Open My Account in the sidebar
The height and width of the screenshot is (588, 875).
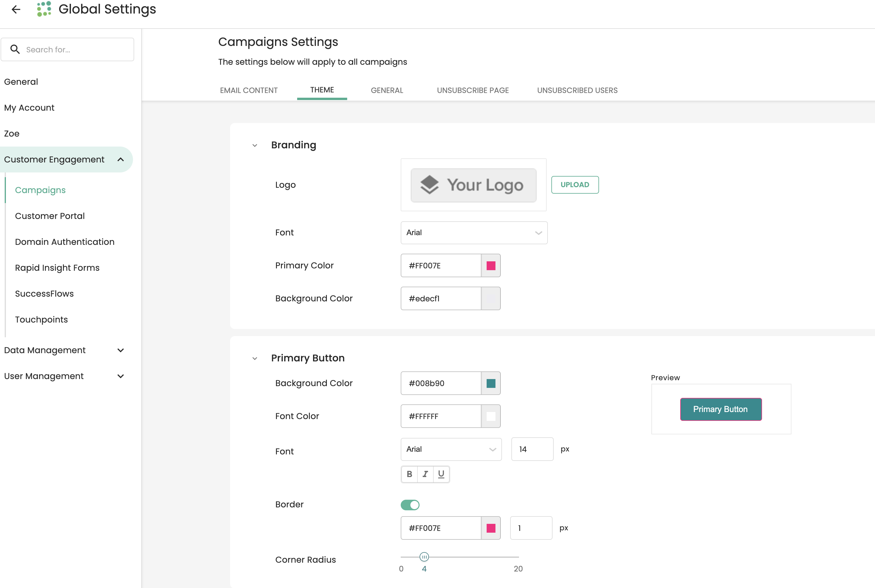(29, 108)
